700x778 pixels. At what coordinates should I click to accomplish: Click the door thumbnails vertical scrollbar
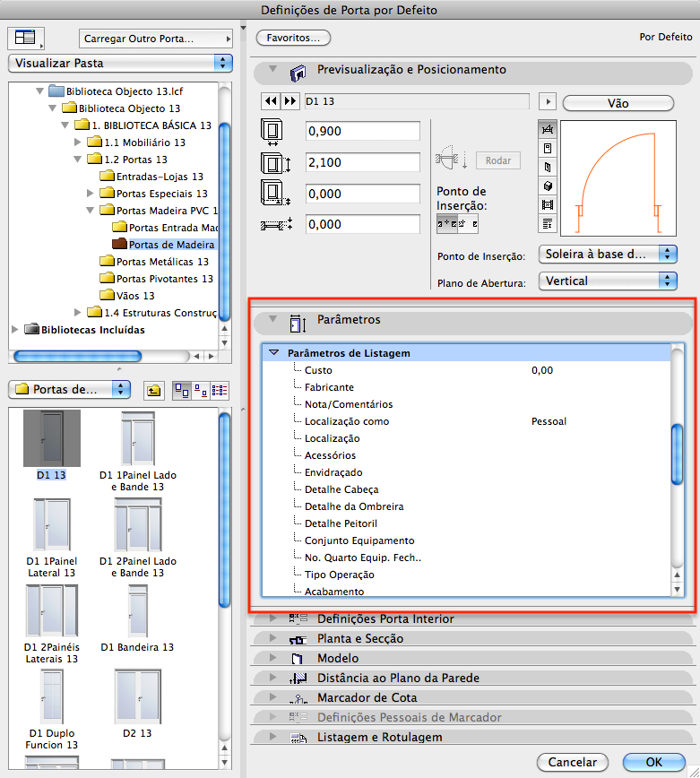pos(224,510)
